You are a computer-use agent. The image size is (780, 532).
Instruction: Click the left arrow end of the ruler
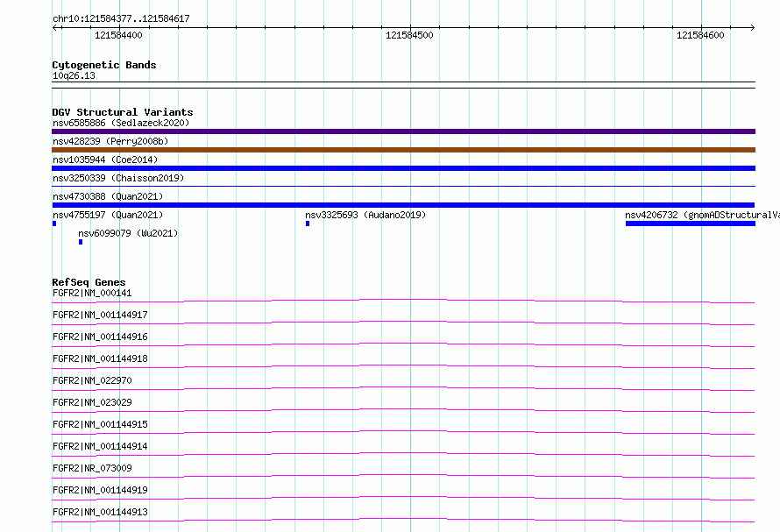coord(54,27)
